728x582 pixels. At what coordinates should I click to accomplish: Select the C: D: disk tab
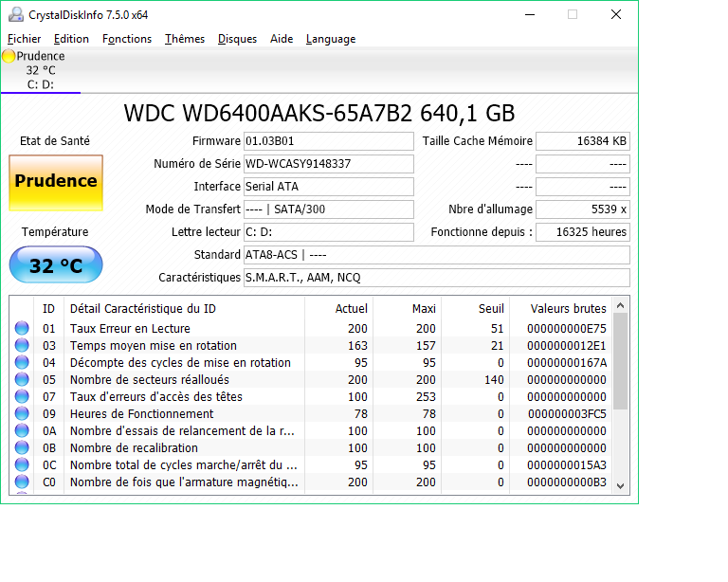coord(41,70)
